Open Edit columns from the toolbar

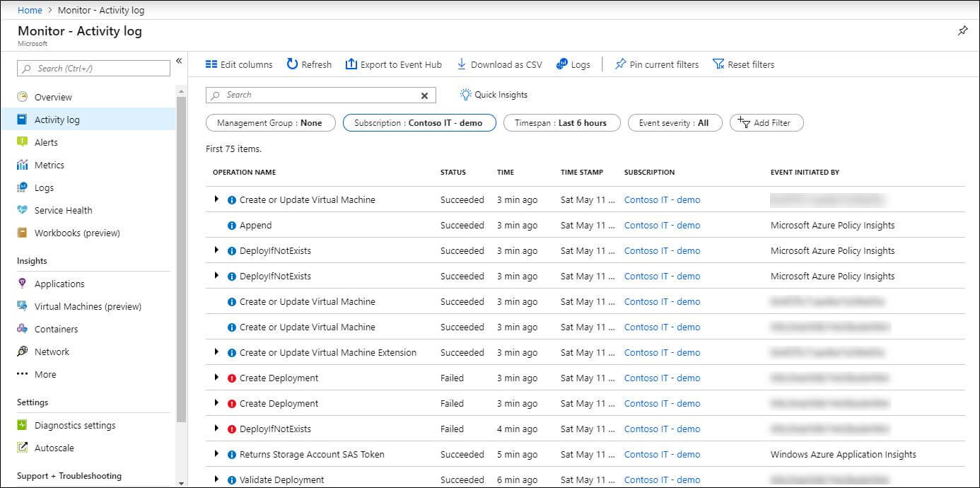coord(239,64)
